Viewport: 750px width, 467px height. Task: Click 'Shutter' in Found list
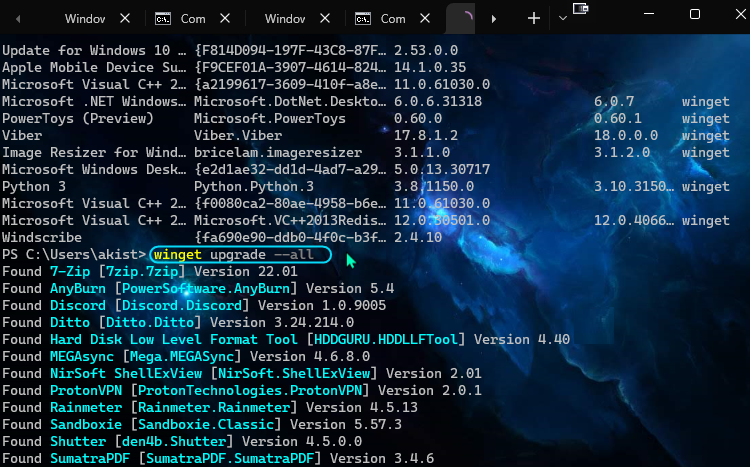[78, 442]
